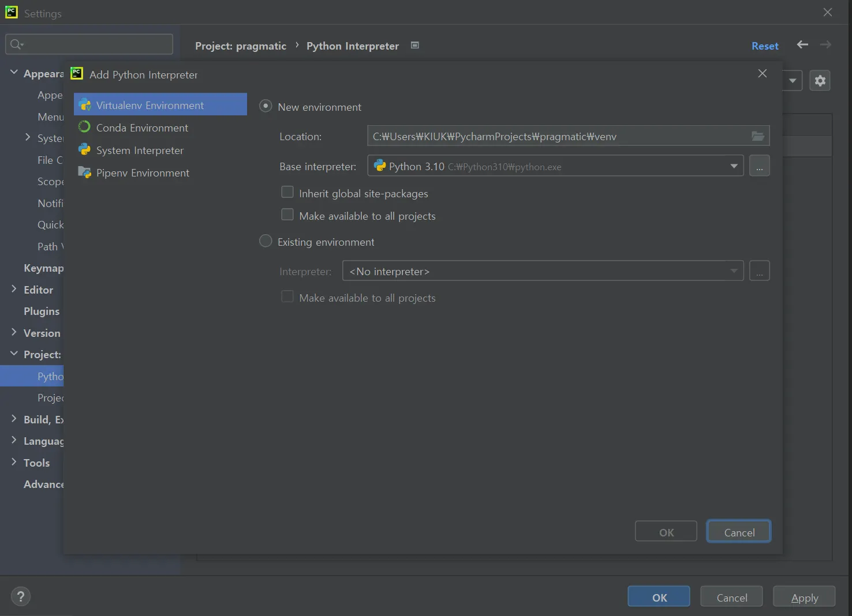Image resolution: width=852 pixels, height=616 pixels.
Task: Select the Existing environment radio button
Action: click(266, 241)
